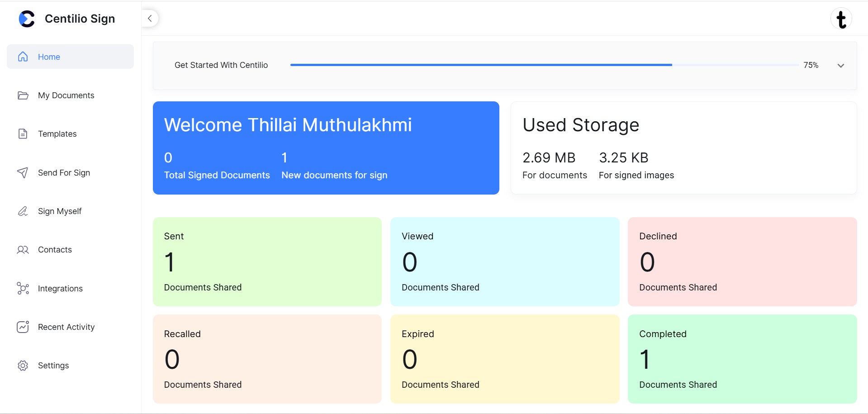Open the Sent documents card
The height and width of the screenshot is (414, 868).
click(267, 262)
